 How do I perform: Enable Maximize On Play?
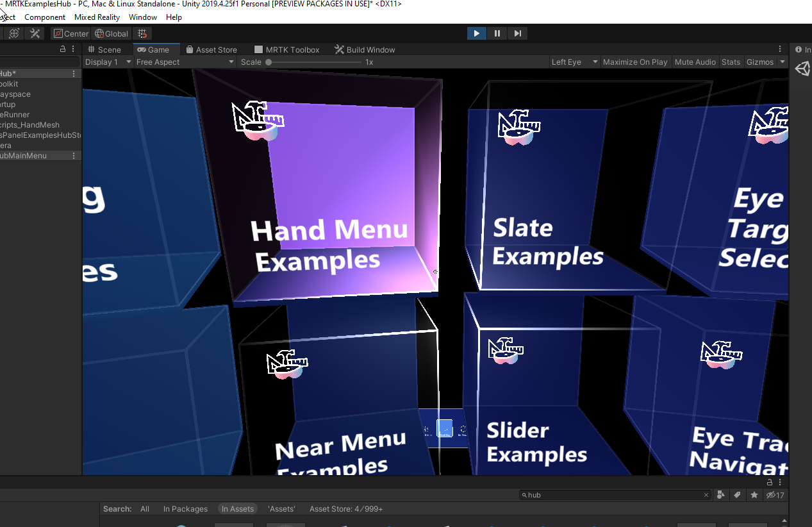point(635,62)
